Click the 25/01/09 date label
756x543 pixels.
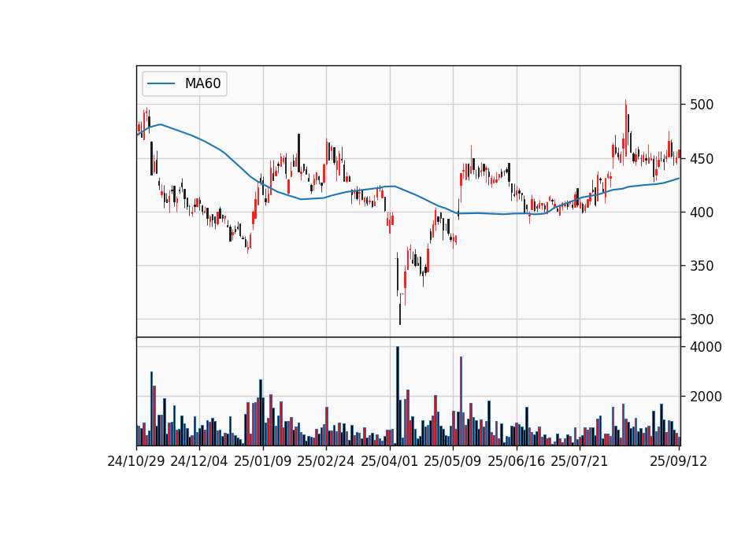pos(263,461)
